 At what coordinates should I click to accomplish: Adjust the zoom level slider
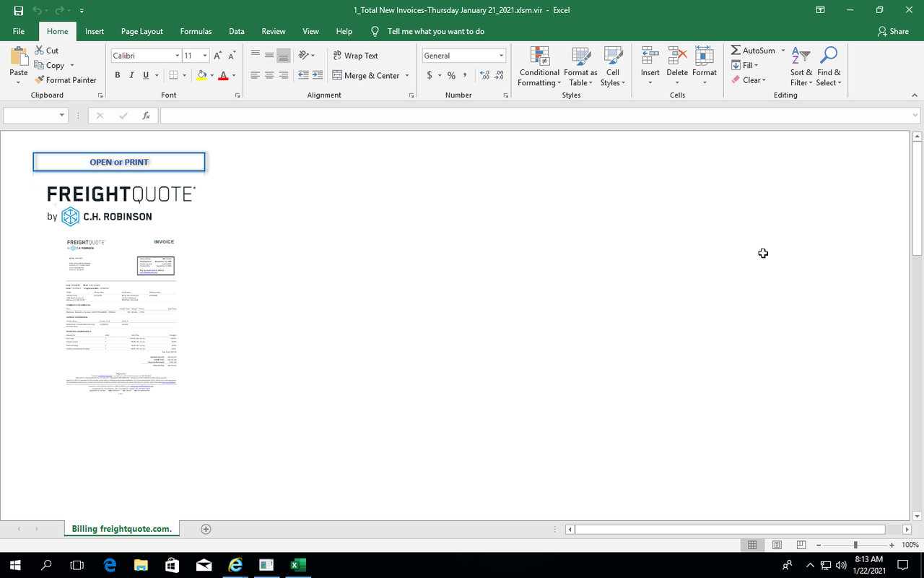[855, 545]
